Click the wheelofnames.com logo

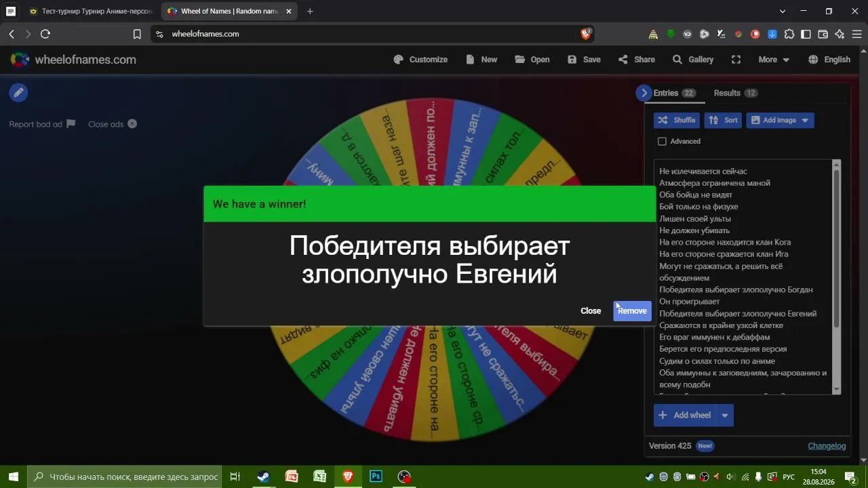pyautogui.click(x=73, y=60)
